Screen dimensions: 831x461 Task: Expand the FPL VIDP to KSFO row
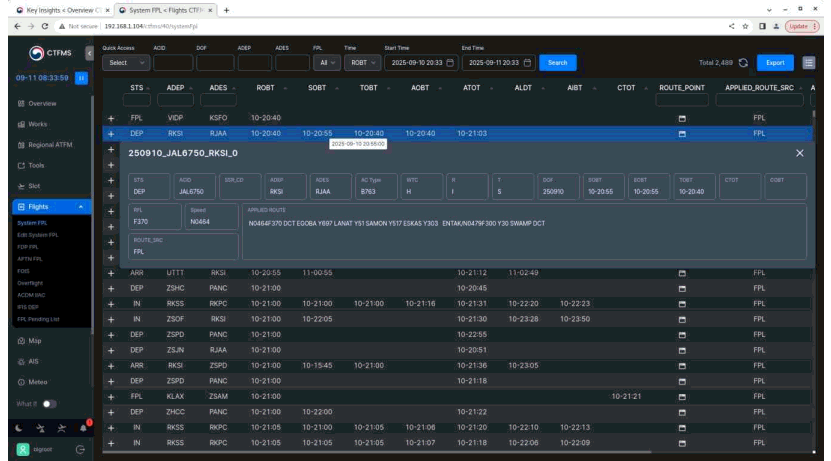pyautogui.click(x=111, y=118)
